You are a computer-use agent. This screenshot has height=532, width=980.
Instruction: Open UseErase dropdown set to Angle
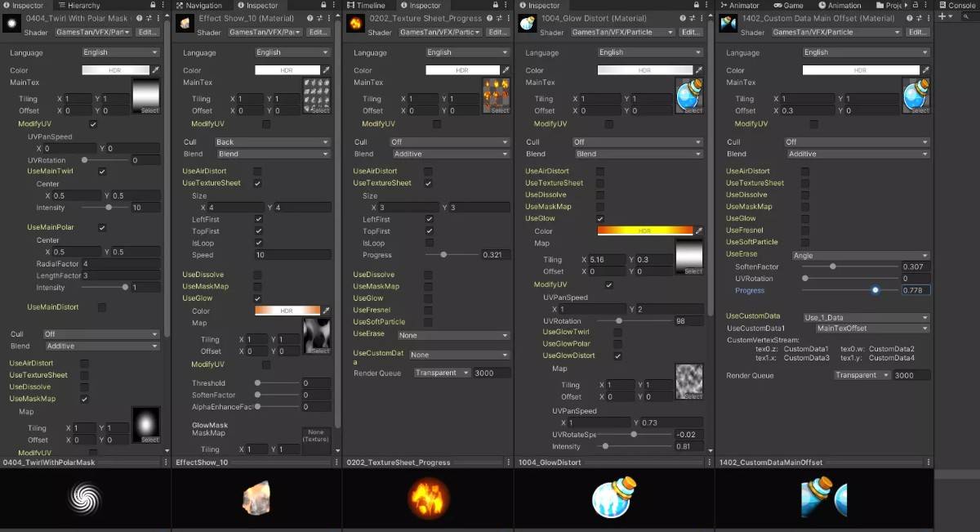[x=861, y=256]
